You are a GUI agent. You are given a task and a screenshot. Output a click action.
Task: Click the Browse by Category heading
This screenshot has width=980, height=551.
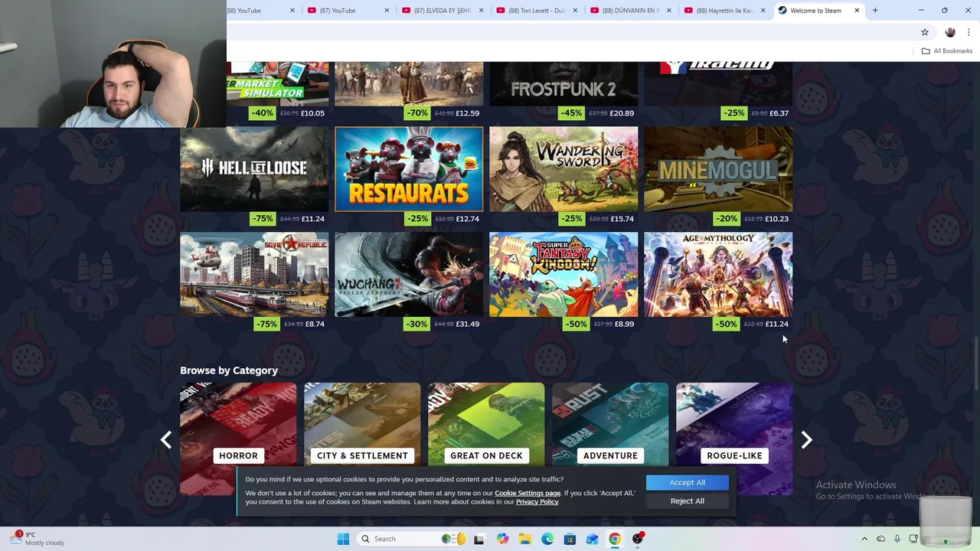click(229, 370)
